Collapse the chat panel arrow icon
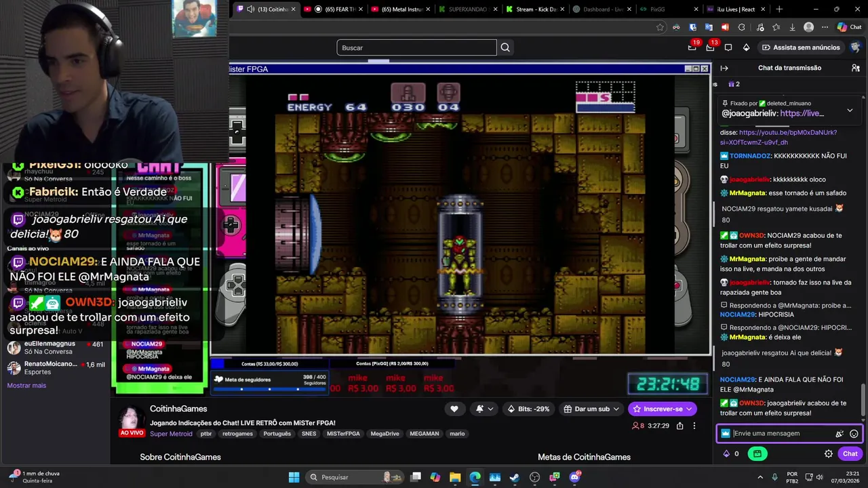The width and height of the screenshot is (868, 488). pyautogui.click(x=724, y=68)
